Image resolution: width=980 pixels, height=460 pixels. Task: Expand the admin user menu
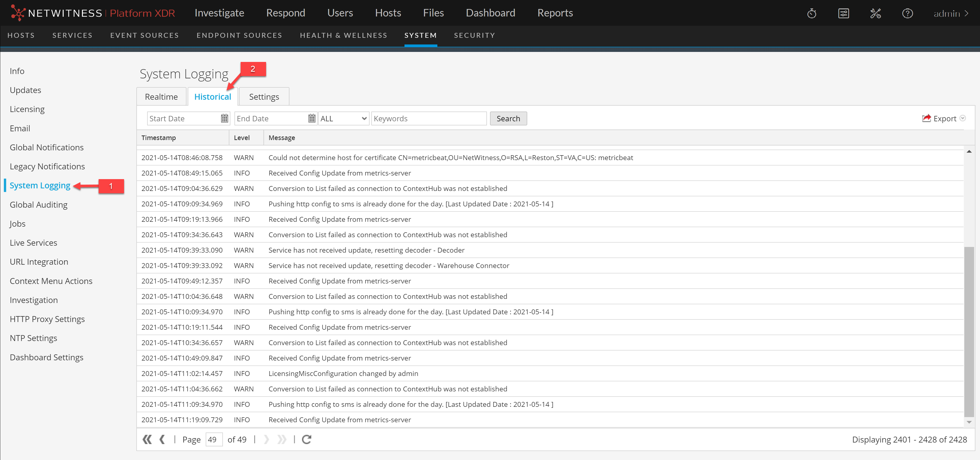click(x=951, y=13)
